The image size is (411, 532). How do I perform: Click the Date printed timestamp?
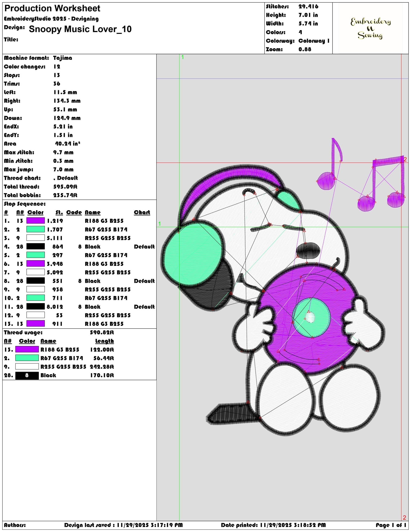tap(273, 525)
